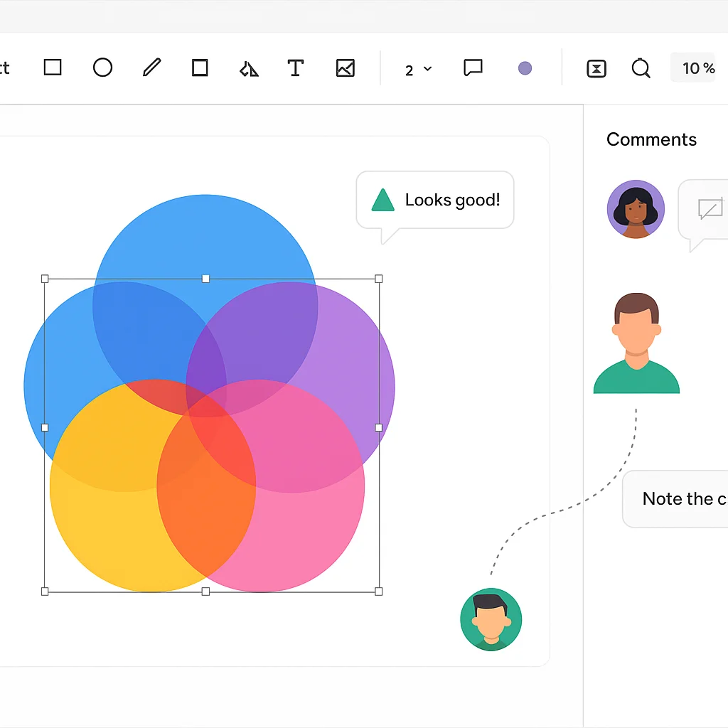The width and height of the screenshot is (728, 728).
Task: Select the Ellipse shape tool
Action: pyautogui.click(x=102, y=68)
